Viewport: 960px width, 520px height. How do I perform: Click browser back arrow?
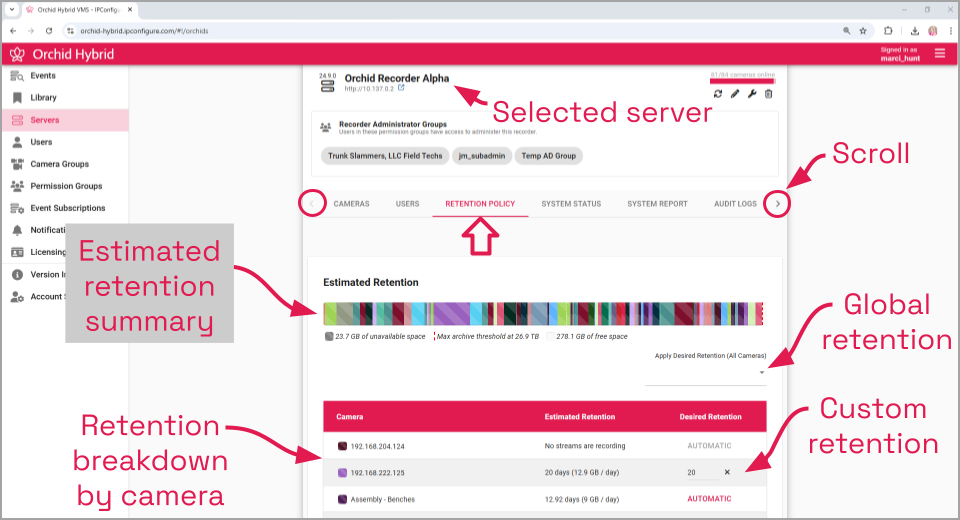click(13, 31)
